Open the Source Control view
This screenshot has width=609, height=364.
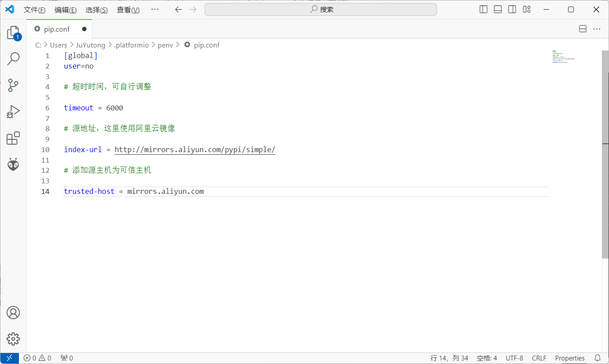pyautogui.click(x=13, y=85)
